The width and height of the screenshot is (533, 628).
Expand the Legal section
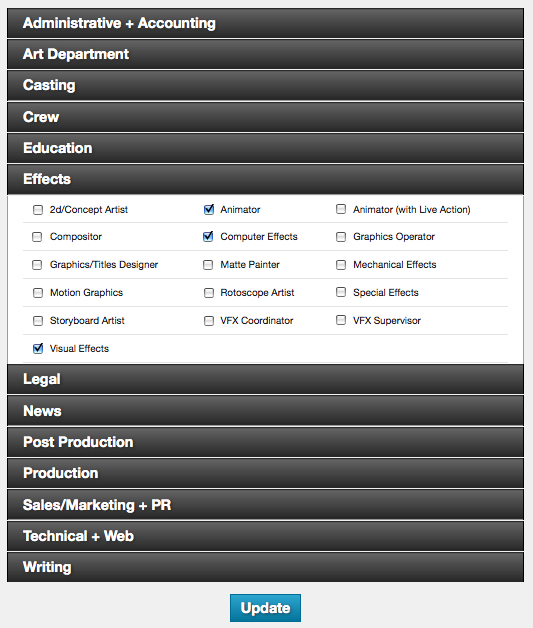coord(265,379)
